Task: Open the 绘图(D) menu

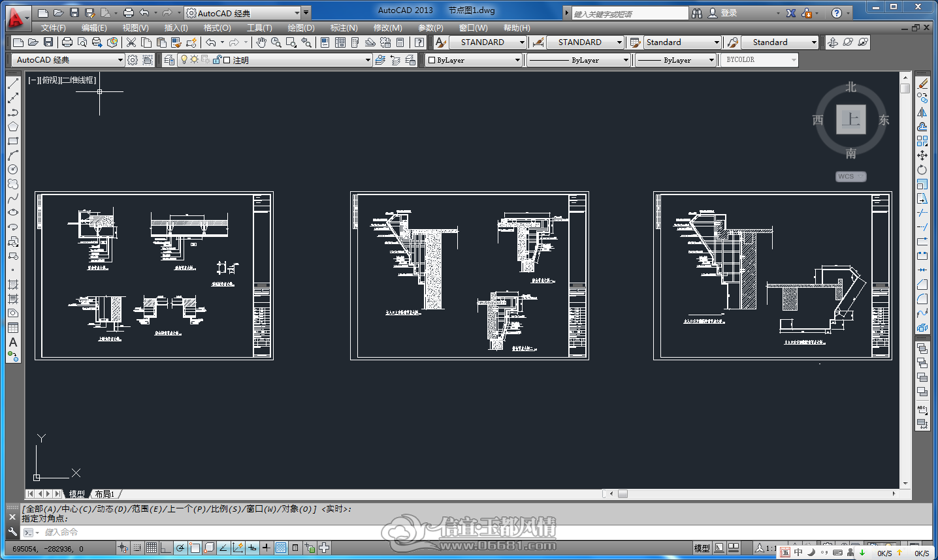Action: tap(301, 28)
